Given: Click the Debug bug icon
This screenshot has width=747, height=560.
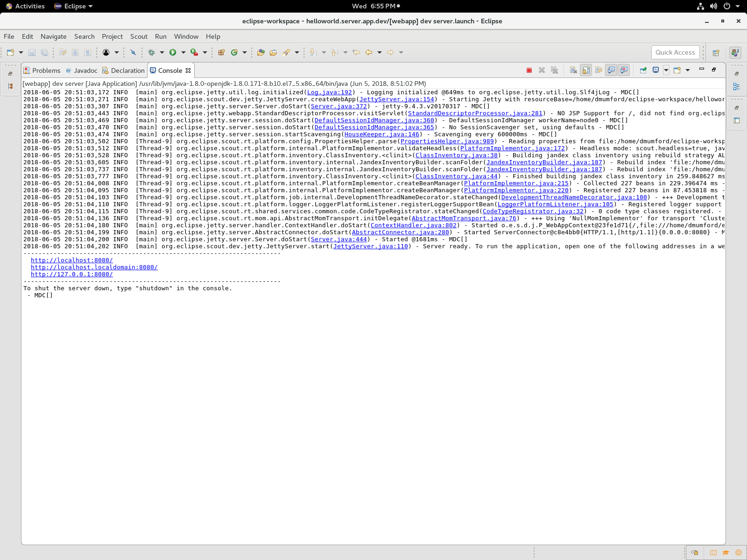Looking at the screenshot, I should tap(151, 52).
